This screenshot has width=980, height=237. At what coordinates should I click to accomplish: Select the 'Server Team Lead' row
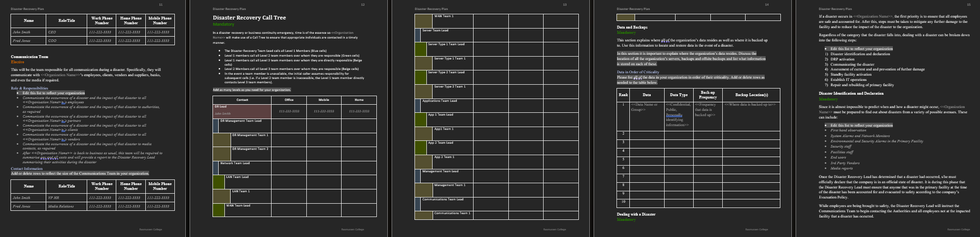[496, 35]
